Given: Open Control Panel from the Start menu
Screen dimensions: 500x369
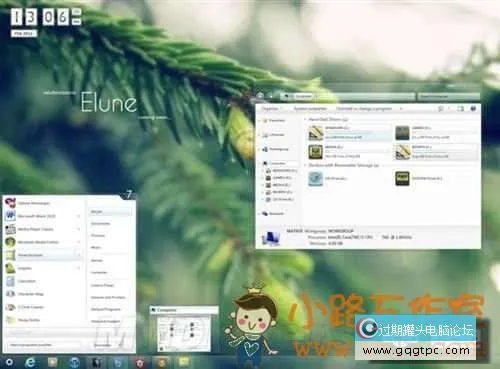Looking at the screenshot, I should 103,285.
